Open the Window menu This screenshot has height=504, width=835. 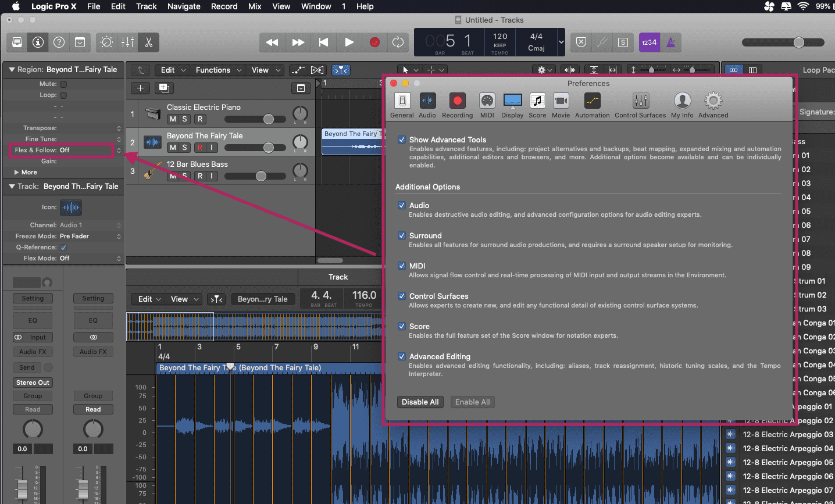pos(316,6)
